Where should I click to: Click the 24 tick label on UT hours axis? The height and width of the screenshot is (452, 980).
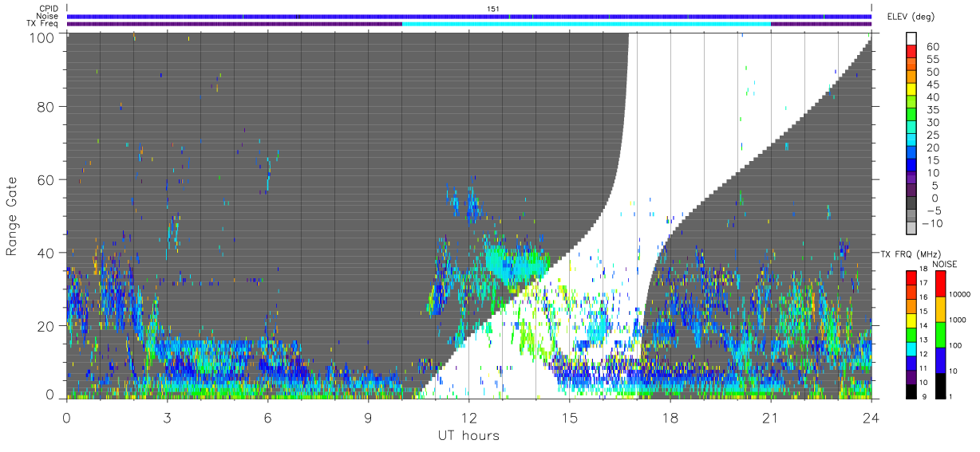[x=871, y=417]
